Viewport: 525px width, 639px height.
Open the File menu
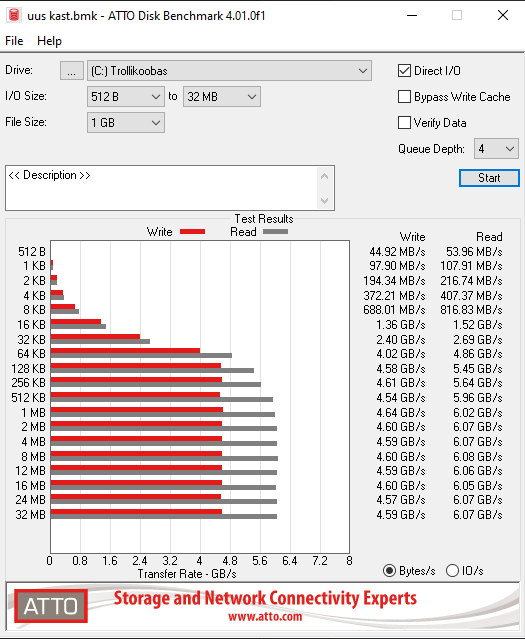[14, 41]
